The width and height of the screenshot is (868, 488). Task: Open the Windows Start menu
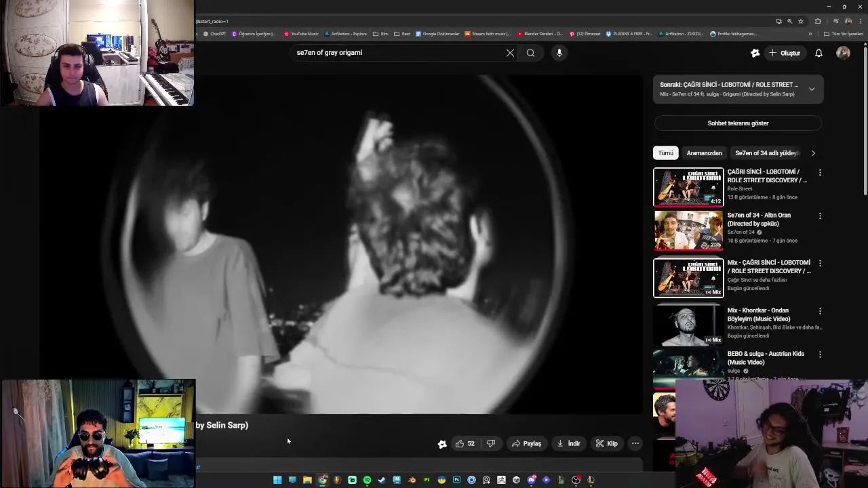click(x=277, y=480)
